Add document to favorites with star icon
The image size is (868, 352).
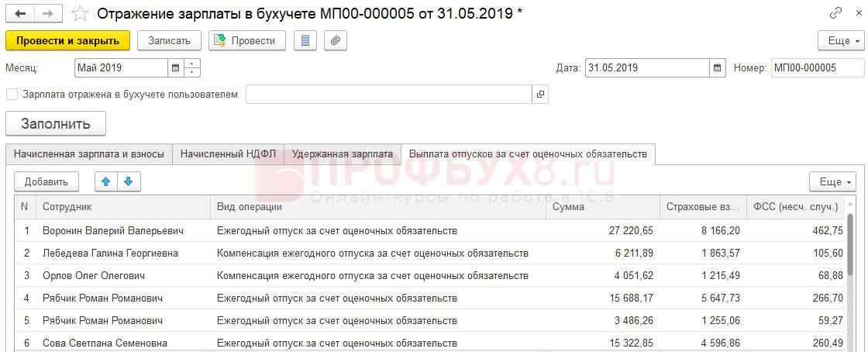click(x=81, y=14)
